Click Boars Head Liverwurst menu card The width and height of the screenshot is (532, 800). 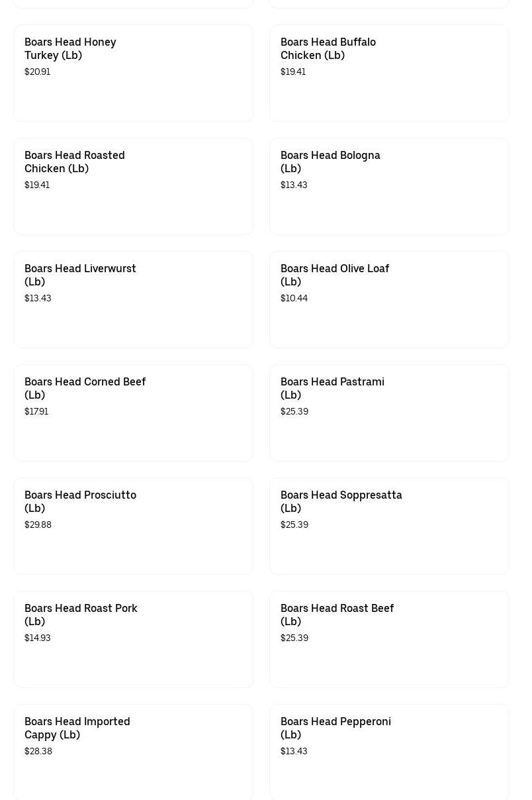tap(133, 300)
